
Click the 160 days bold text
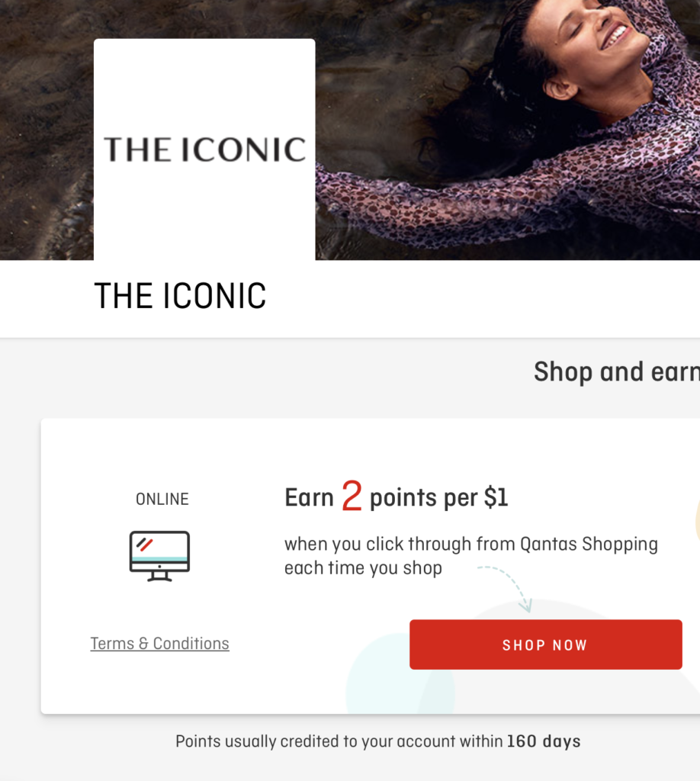(x=544, y=741)
